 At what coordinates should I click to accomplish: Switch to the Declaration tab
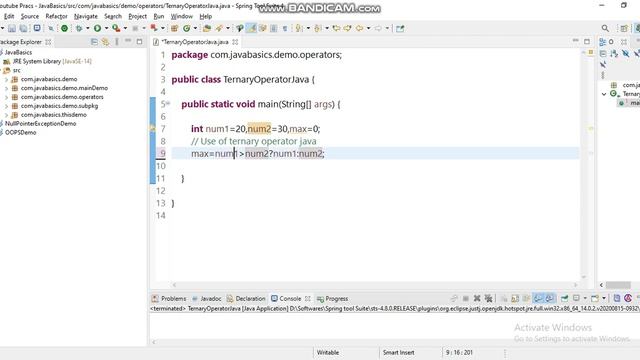click(x=246, y=298)
